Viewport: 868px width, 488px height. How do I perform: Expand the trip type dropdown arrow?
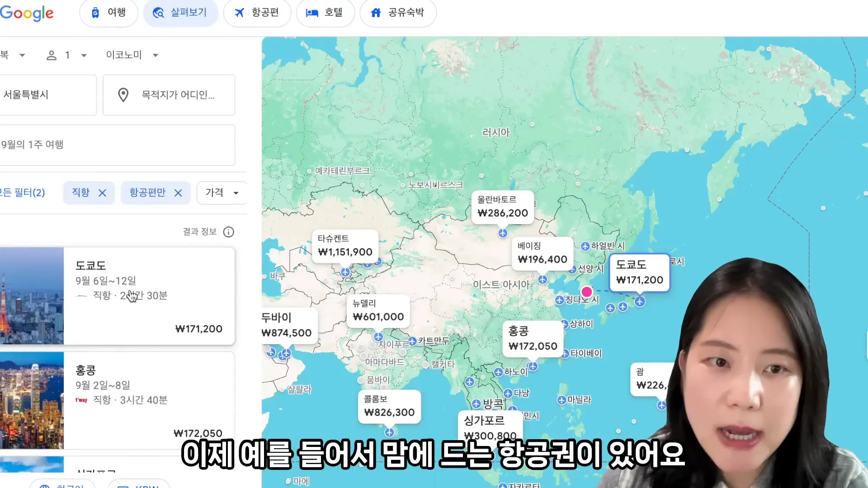[x=22, y=56]
